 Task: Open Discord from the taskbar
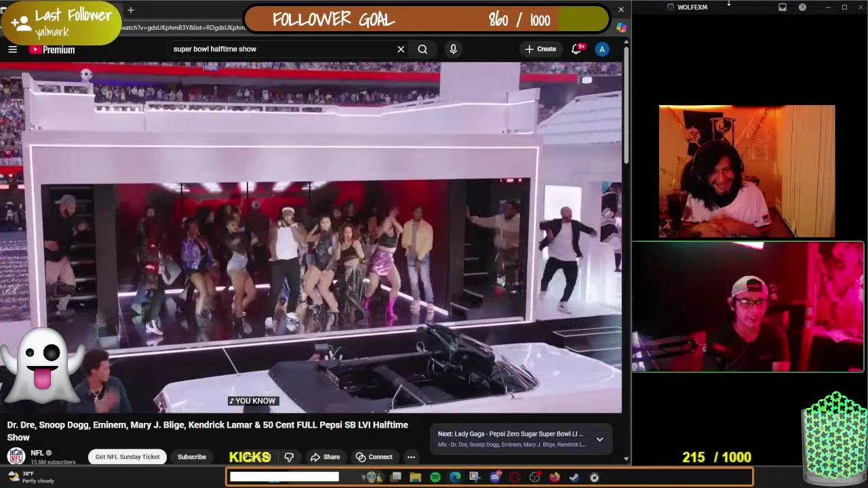coord(495,477)
